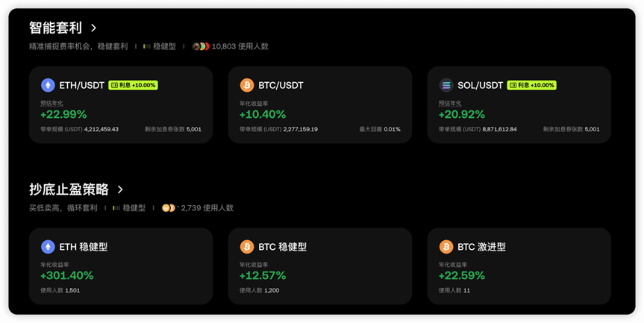Click 利息 +10.00% badge on SOL/USDT card
644x323 pixels.
coord(531,85)
